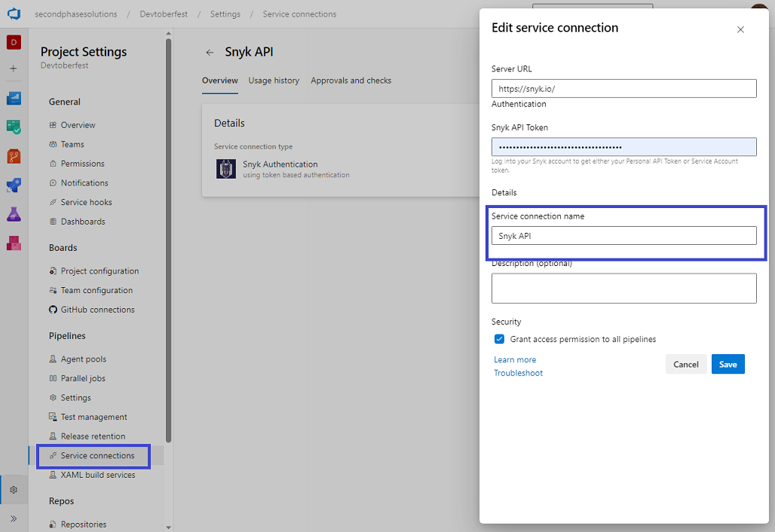Image resolution: width=775 pixels, height=532 pixels.
Task: Toggle Grant access permission to all pipelines
Action: [x=499, y=339]
